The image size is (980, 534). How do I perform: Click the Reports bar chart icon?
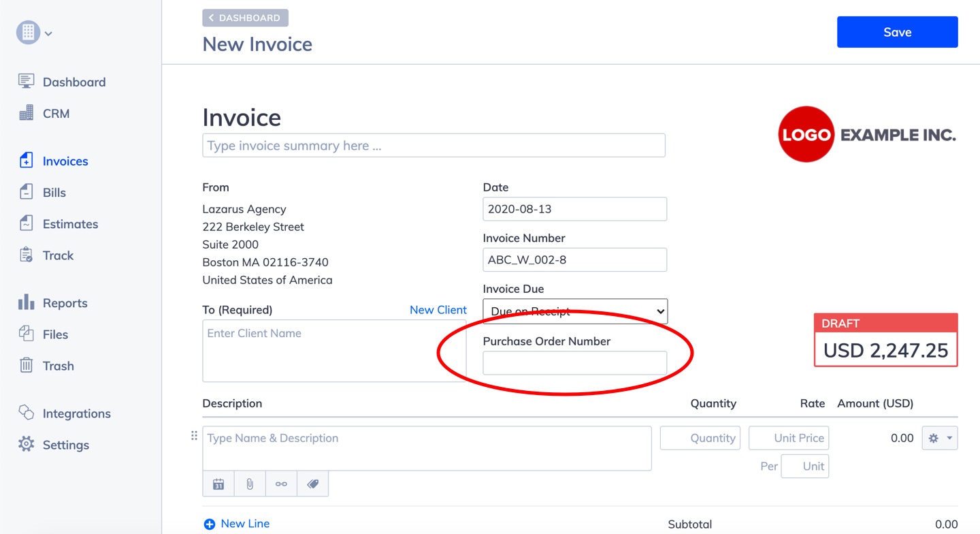tap(26, 302)
